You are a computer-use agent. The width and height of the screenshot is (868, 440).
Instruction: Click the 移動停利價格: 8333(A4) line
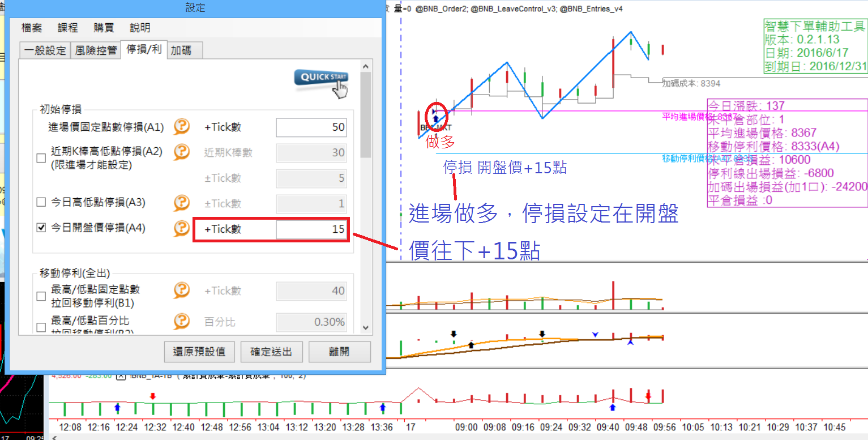(x=774, y=146)
